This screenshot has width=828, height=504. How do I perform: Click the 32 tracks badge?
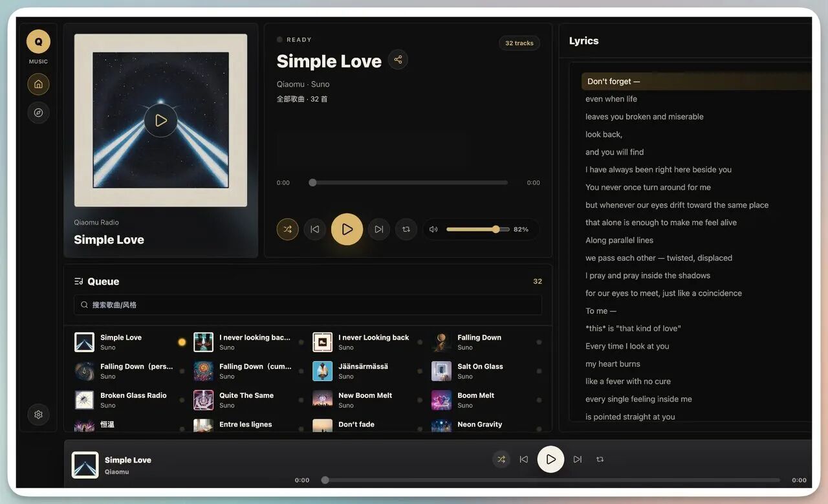click(x=519, y=43)
